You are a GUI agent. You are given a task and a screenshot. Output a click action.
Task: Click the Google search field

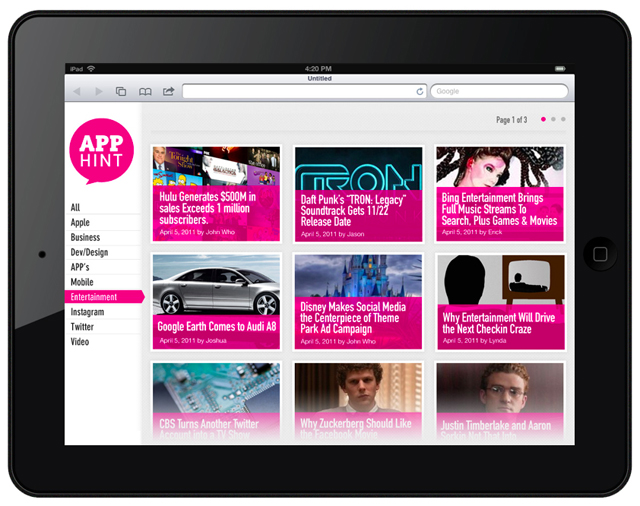pos(498,92)
